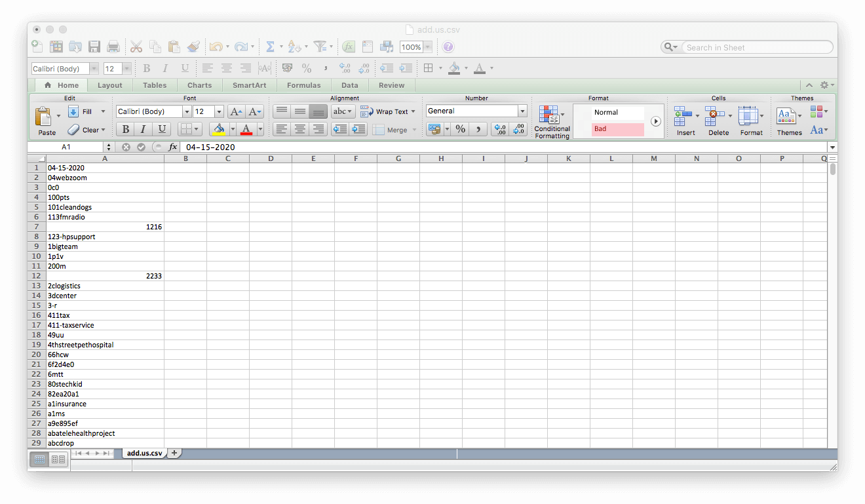Click the Format cells button

(x=751, y=121)
